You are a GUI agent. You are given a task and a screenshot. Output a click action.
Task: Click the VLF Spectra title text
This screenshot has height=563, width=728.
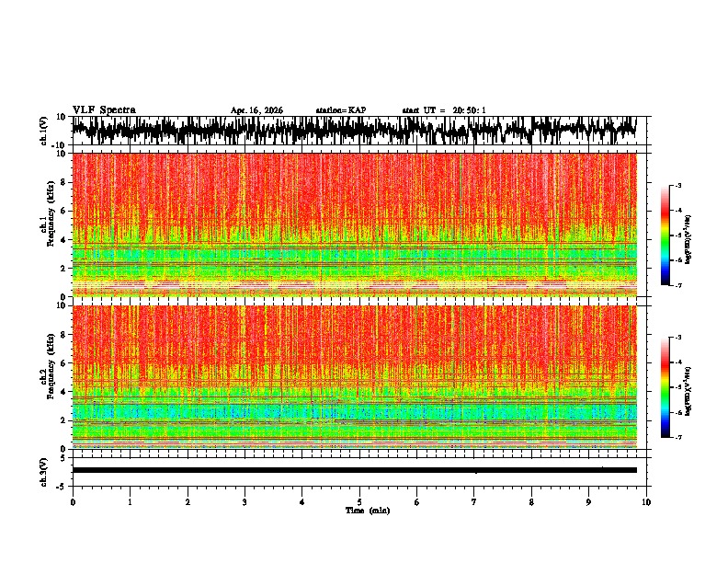[x=104, y=110]
